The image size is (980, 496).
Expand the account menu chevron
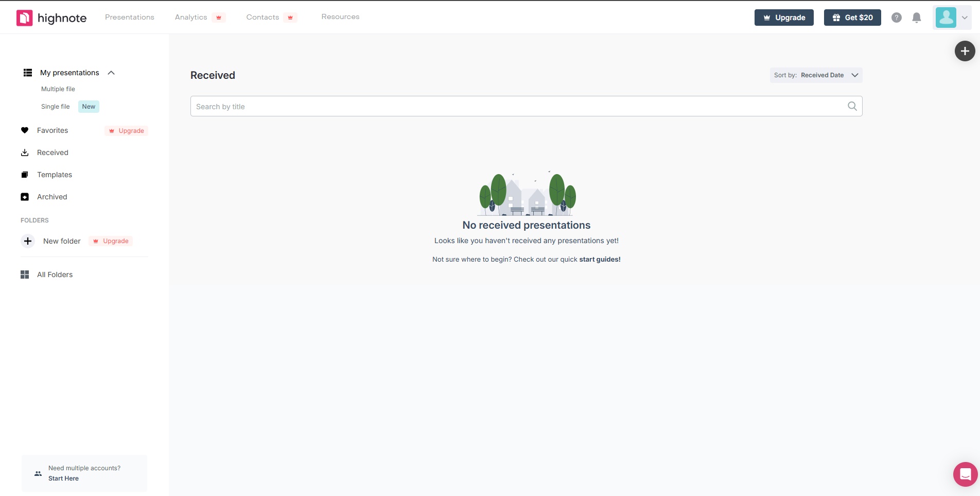coord(965,18)
